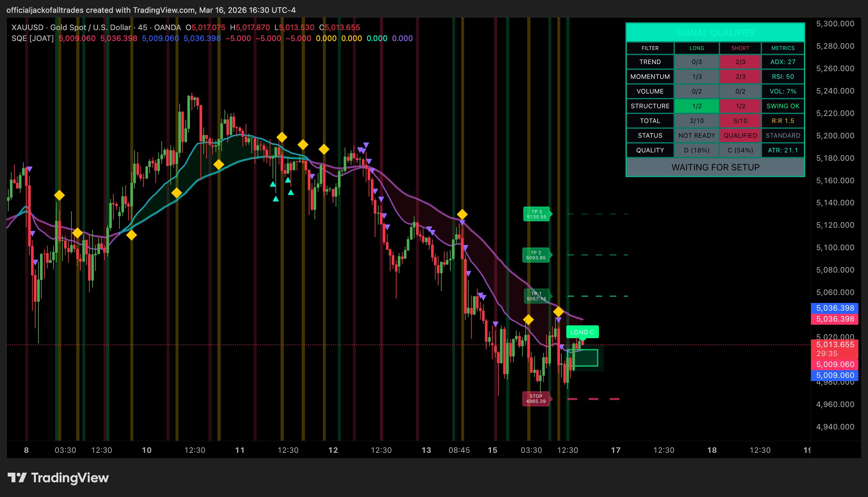Click the R:R 1.5 metric cell

pyautogui.click(x=783, y=121)
